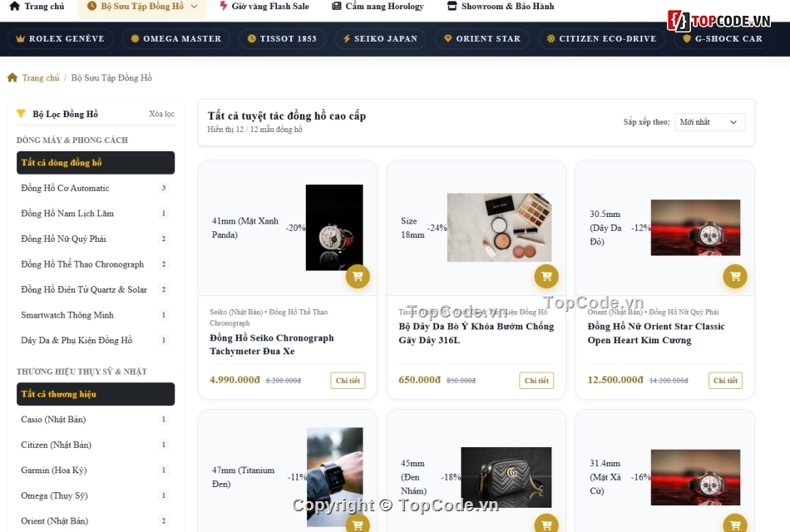Click the breadcrumb home icon

(x=12, y=77)
